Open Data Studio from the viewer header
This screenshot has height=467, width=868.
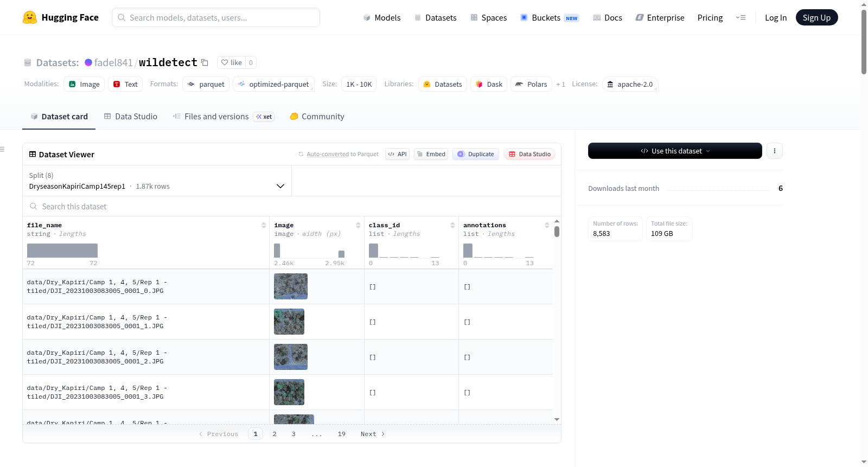[x=529, y=154]
